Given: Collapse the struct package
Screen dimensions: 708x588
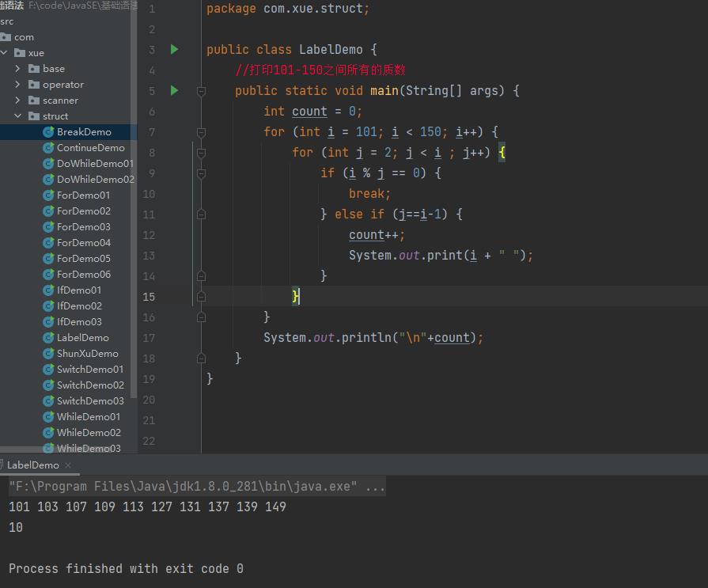Looking at the screenshot, I should (x=17, y=116).
